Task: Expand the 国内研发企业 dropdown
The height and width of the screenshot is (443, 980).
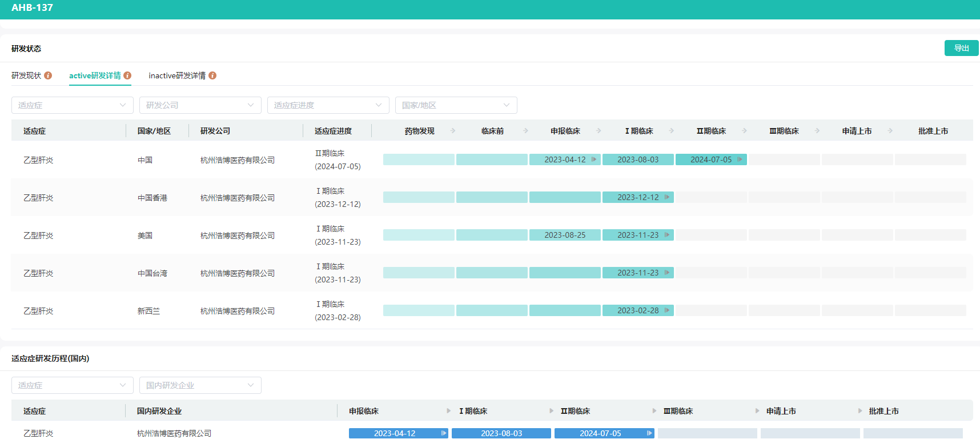Action: (x=200, y=385)
